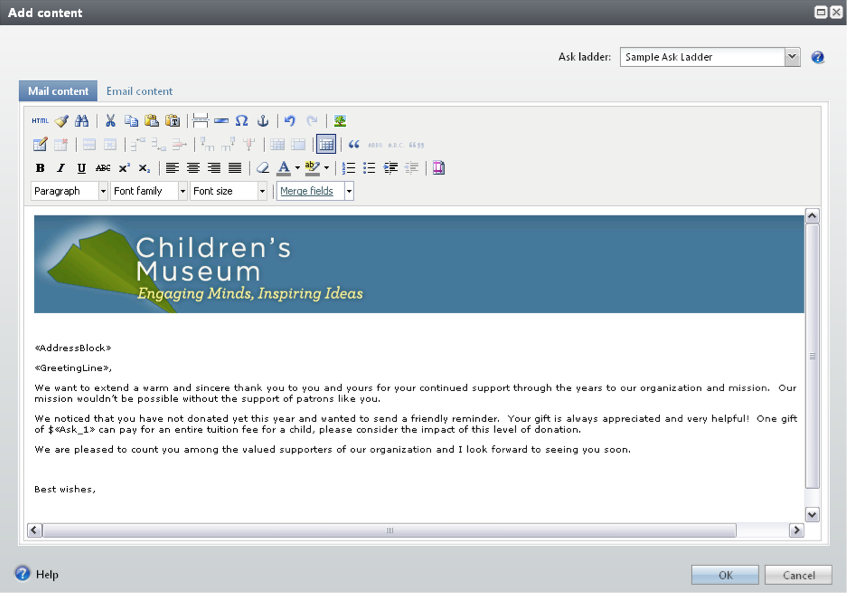
Task: Toggle bold formatting
Action: pyautogui.click(x=40, y=168)
